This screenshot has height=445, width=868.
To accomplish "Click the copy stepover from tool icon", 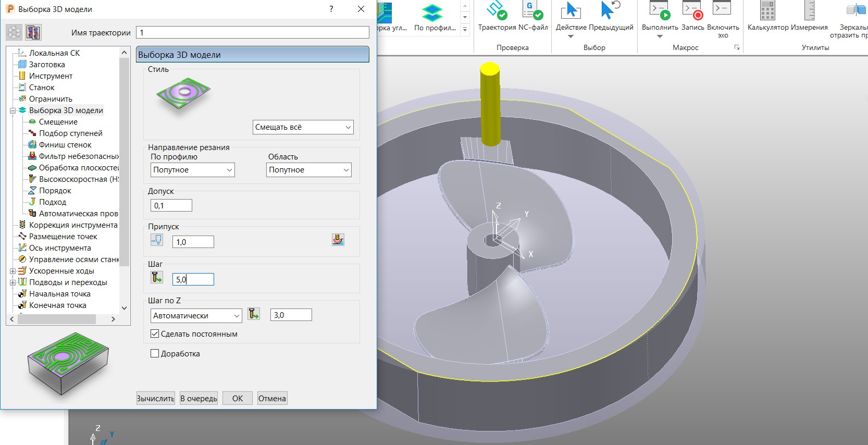I will 157,277.
